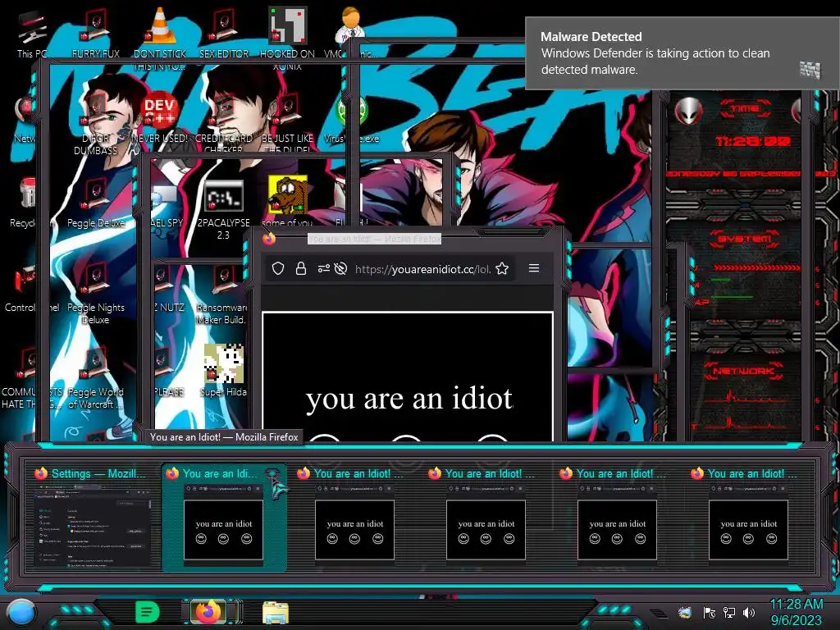Open the Firefox hamburger application menu

(534, 268)
